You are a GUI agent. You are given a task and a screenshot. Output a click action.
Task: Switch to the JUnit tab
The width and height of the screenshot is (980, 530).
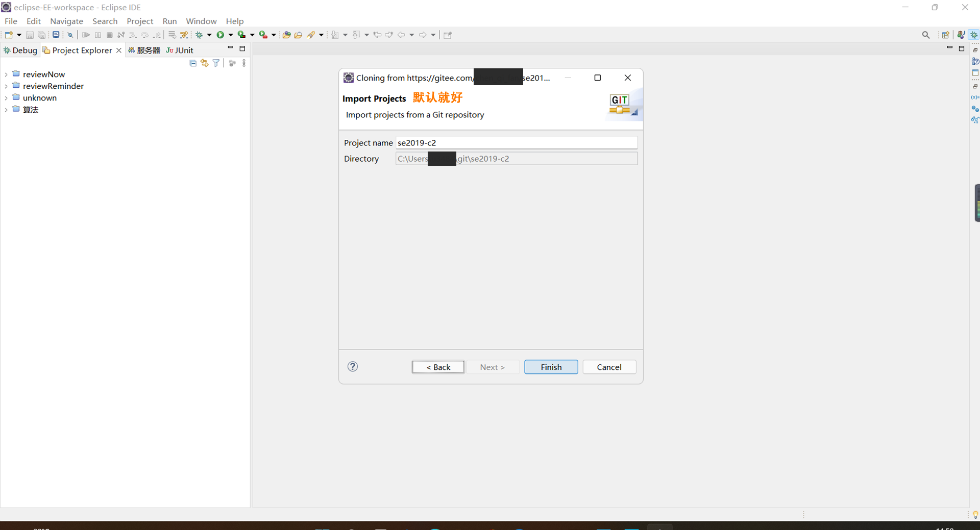coord(180,50)
